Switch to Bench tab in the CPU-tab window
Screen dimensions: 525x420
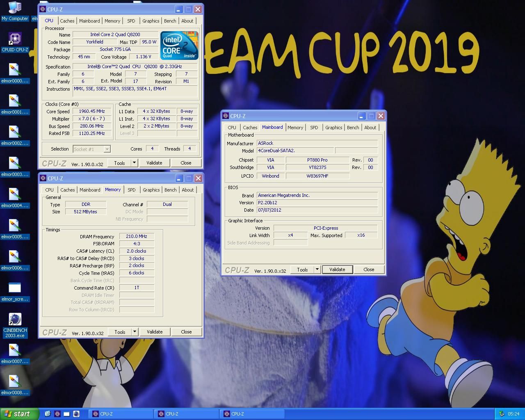pyautogui.click(x=170, y=21)
